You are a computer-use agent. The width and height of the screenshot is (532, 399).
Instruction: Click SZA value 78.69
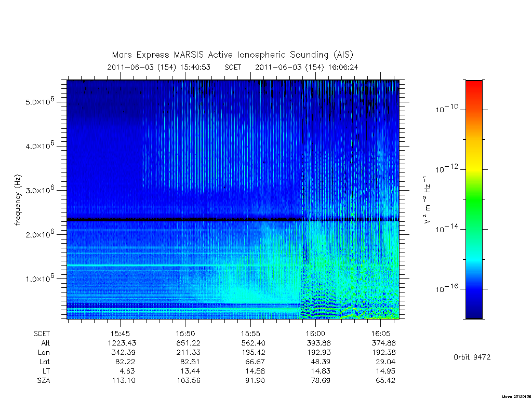pyautogui.click(x=320, y=381)
